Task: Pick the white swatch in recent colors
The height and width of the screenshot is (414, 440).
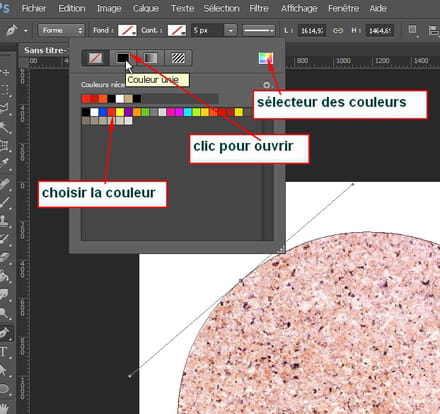Action: [120, 99]
